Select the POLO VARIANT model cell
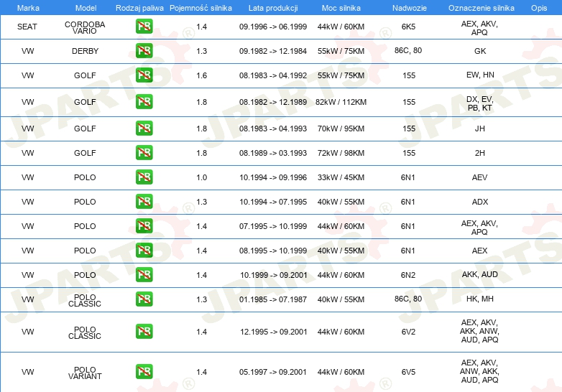This screenshot has height=392, width=562. 85,373
